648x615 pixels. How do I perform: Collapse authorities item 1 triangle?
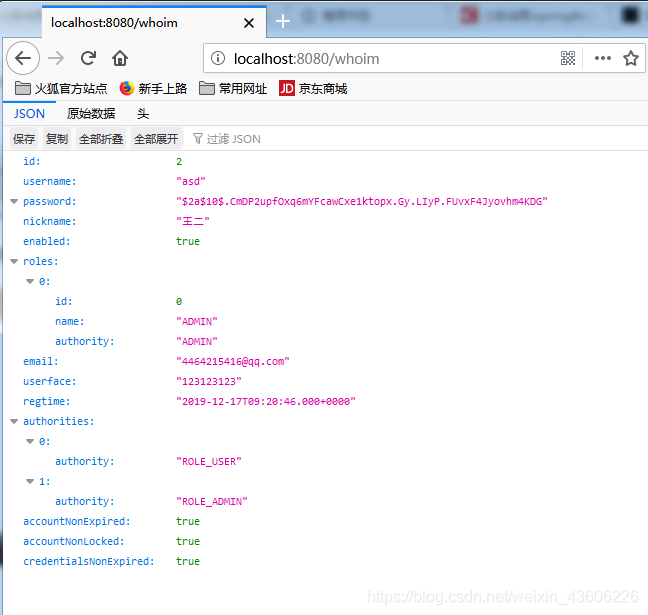tap(30, 482)
